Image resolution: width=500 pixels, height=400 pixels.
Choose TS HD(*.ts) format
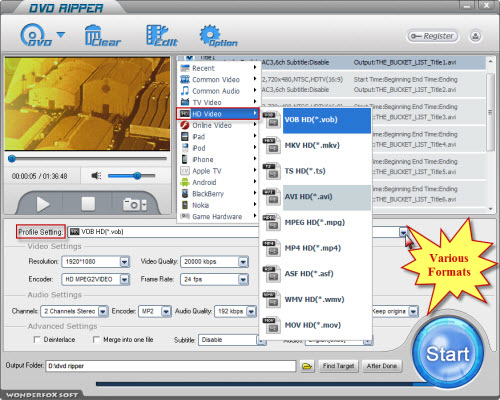317,171
